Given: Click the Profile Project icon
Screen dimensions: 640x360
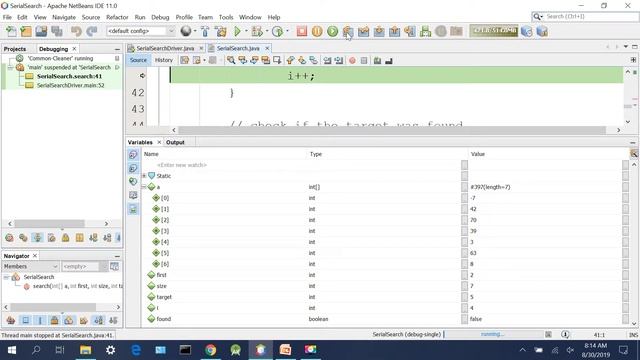Looking at the screenshot, I should [278, 31].
